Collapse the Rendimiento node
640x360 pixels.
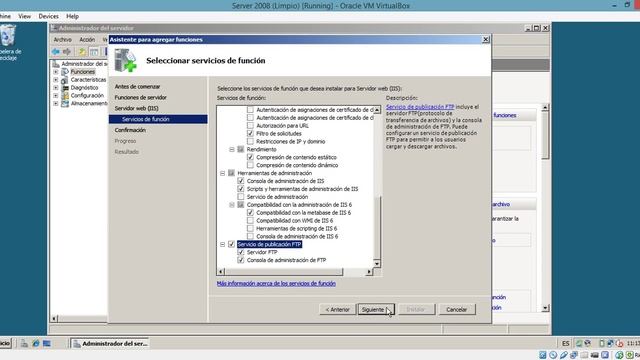point(232,149)
